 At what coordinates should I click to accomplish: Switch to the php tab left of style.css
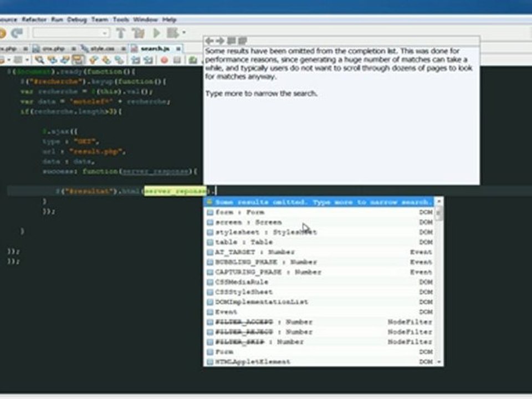point(53,49)
